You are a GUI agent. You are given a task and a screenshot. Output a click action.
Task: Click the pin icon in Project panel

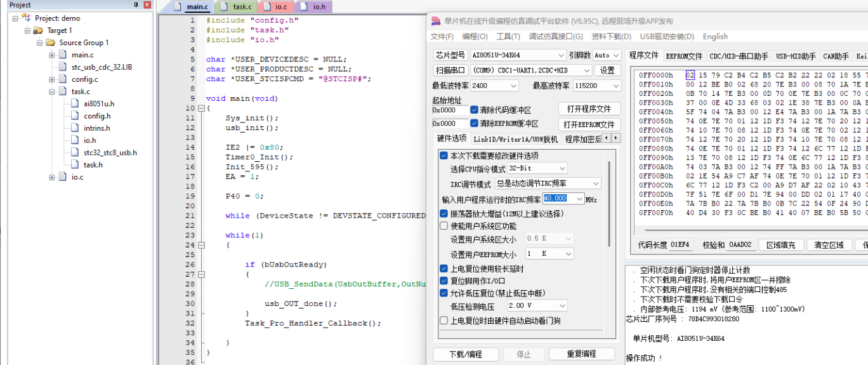(136, 5)
